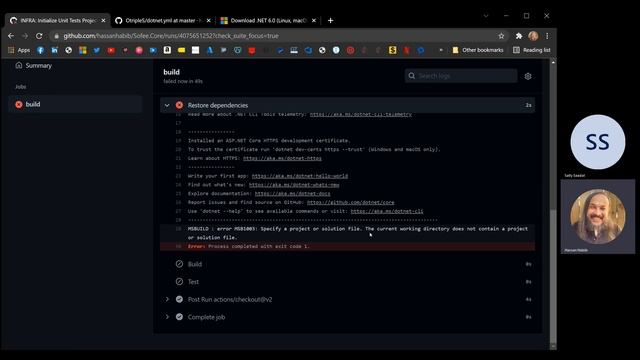Viewport: 640px width, 360px height.
Task: Click the Process completed exit code line
Action: 347,247
